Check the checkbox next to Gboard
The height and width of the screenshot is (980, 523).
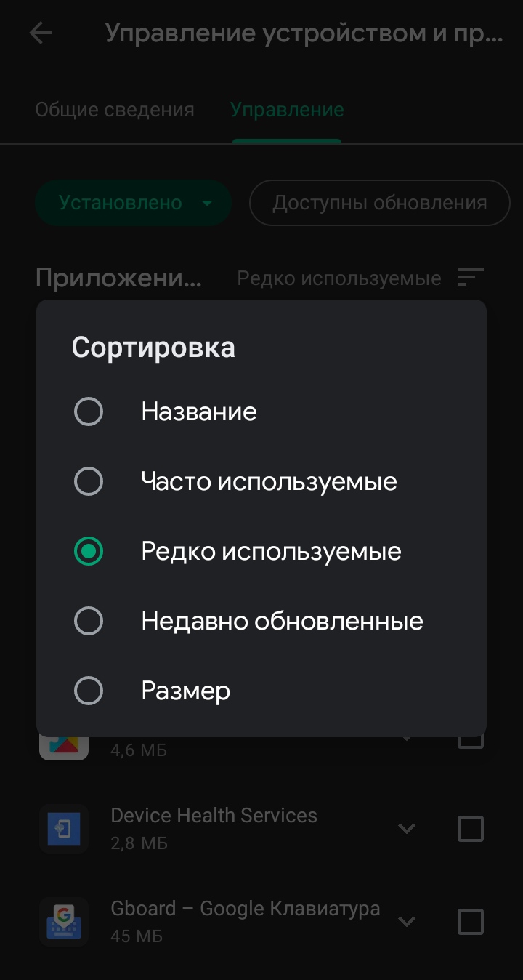point(470,921)
